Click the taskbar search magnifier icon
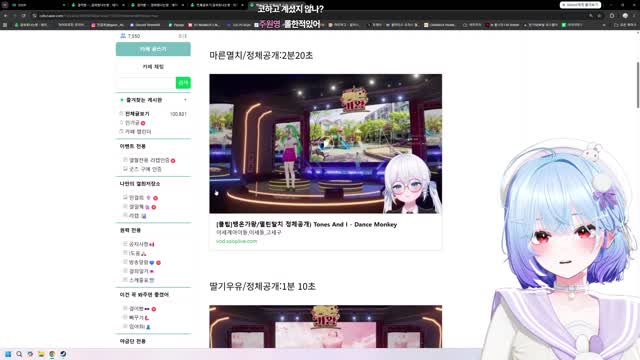This screenshot has height=360, width=640. pos(19,354)
